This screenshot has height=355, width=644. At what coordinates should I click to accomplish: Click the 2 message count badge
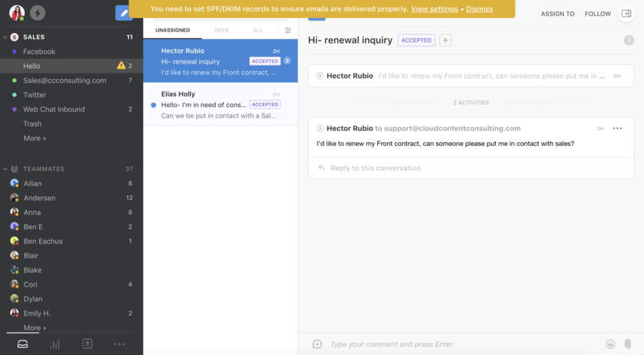[287, 61]
